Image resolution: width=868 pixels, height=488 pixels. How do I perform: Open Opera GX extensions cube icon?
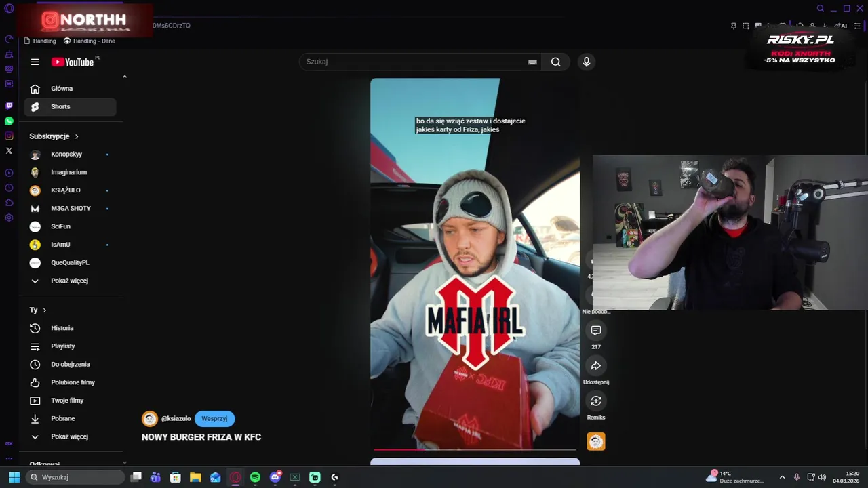coord(9,203)
